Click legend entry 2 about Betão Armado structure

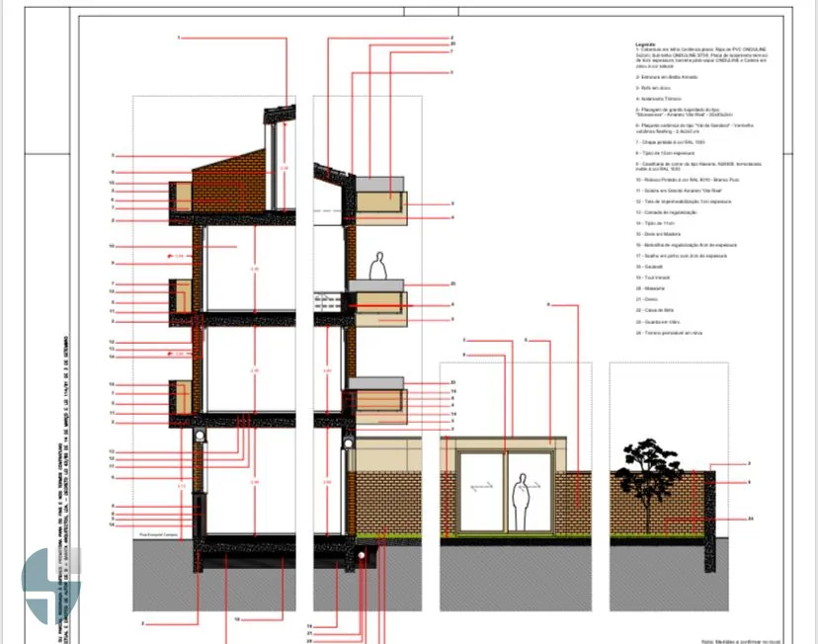click(666, 77)
